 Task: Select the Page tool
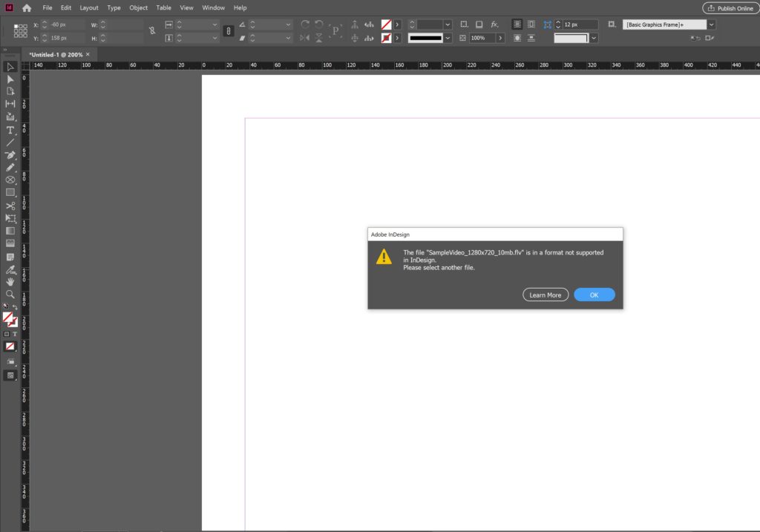tap(10, 91)
